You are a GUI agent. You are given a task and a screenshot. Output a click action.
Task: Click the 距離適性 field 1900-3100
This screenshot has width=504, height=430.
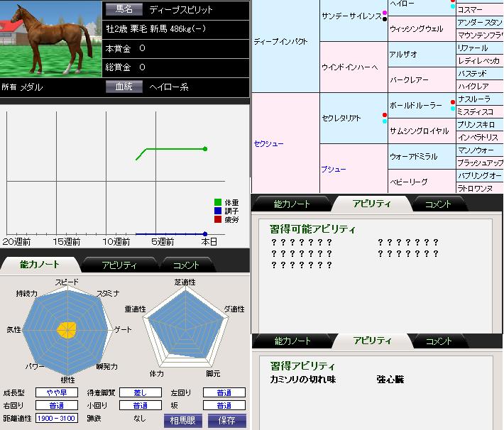(x=57, y=418)
